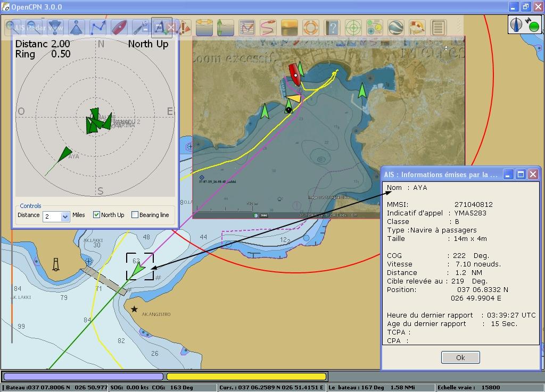545x392 pixels.
Task: Click the vertical tide arrows toolbar icon
Action: pyautogui.click(x=226, y=27)
